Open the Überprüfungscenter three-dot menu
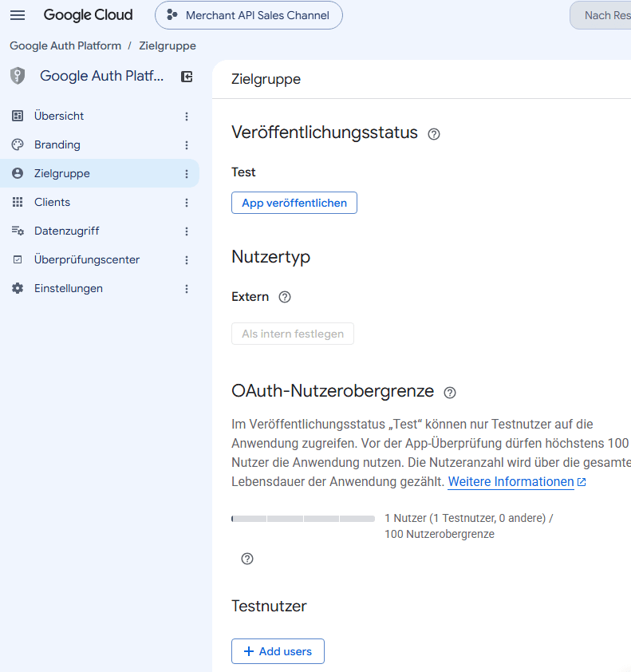The width and height of the screenshot is (631, 672). coord(187,260)
